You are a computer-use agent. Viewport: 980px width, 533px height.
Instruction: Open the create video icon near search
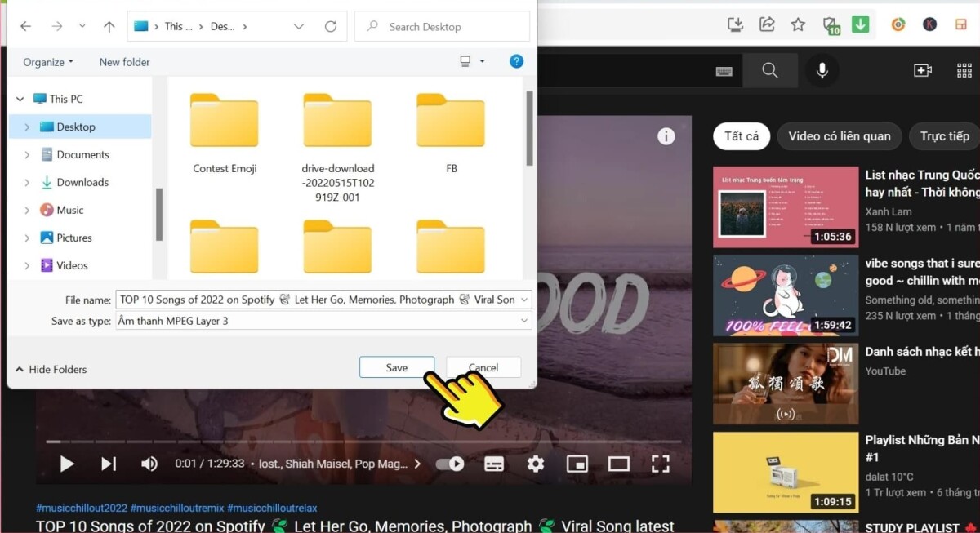(922, 70)
